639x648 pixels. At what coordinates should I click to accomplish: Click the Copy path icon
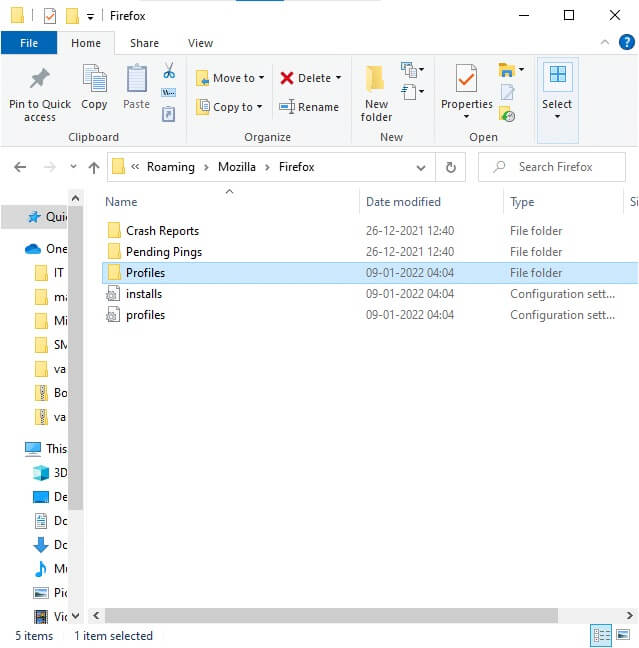tap(169, 92)
